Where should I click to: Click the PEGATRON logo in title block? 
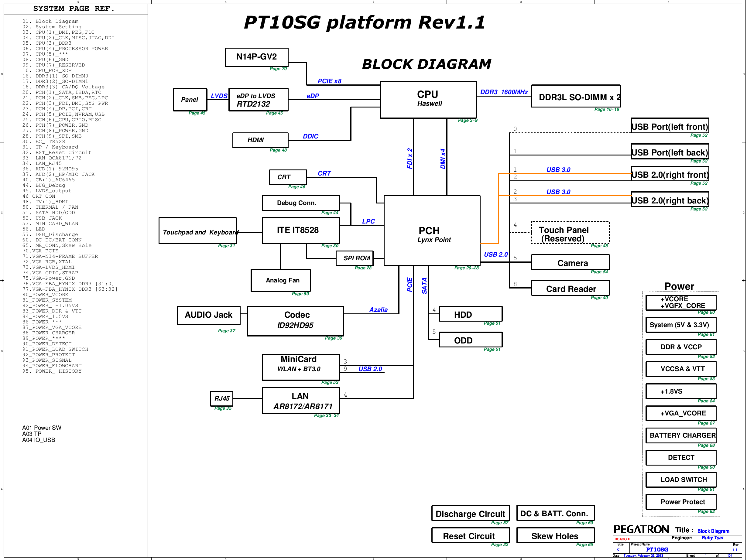(641, 530)
